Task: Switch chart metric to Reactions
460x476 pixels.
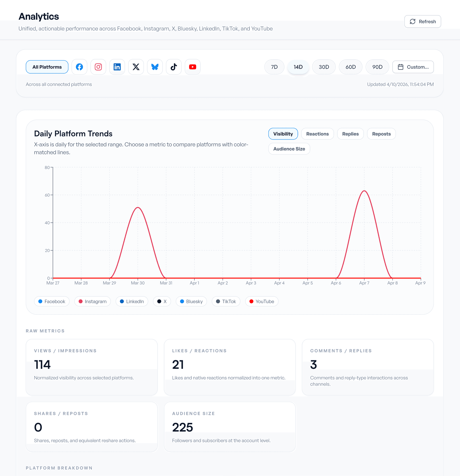Action: (x=317, y=134)
